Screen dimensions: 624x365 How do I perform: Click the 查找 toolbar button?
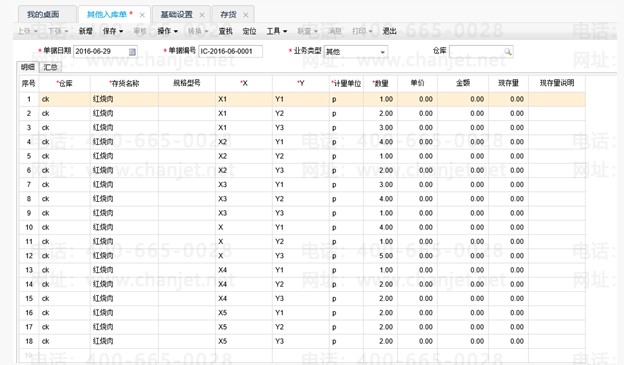coord(225,31)
